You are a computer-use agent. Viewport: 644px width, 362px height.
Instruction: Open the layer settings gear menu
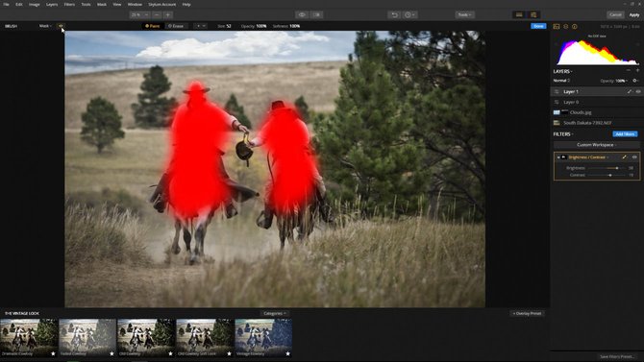pos(635,81)
